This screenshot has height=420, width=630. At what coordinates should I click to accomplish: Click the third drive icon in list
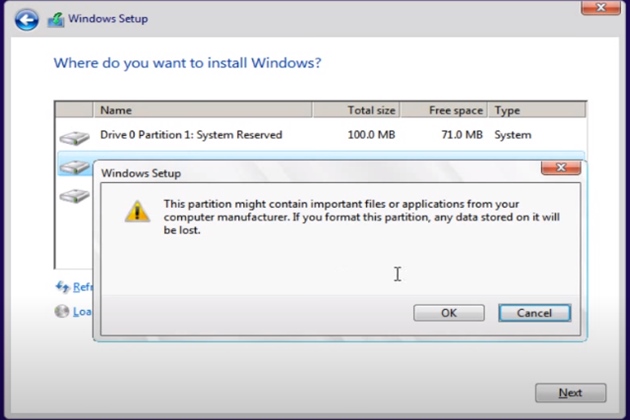pyautogui.click(x=73, y=196)
